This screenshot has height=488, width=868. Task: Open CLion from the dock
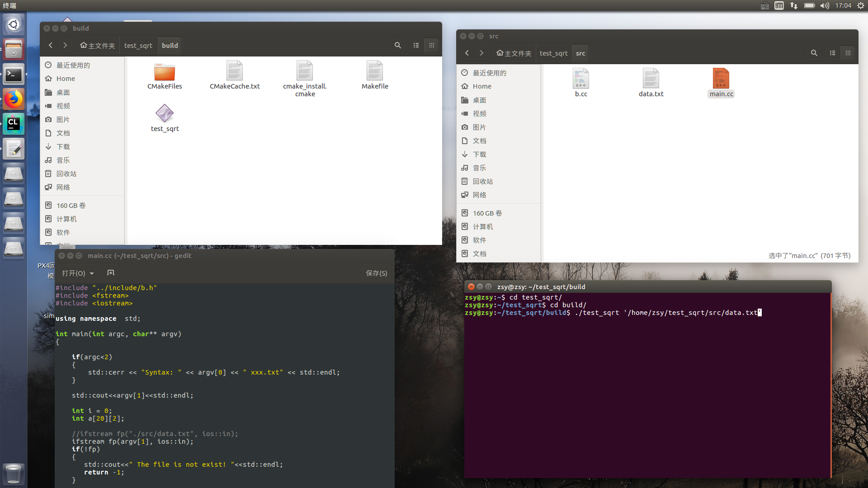[x=14, y=124]
